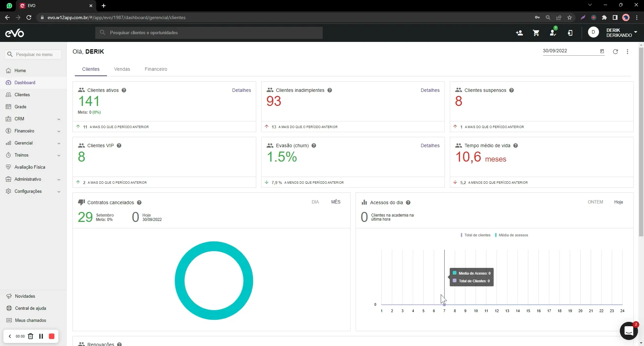Switch to the Vendas tab
Viewport: 644px width, 346px height.
(122, 69)
